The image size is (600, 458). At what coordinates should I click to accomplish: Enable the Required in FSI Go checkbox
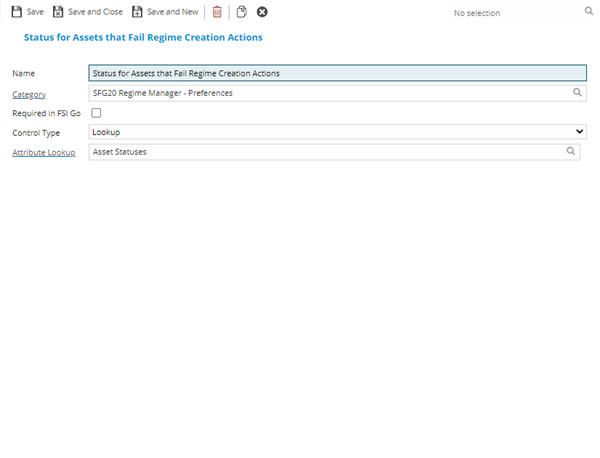tap(96, 113)
